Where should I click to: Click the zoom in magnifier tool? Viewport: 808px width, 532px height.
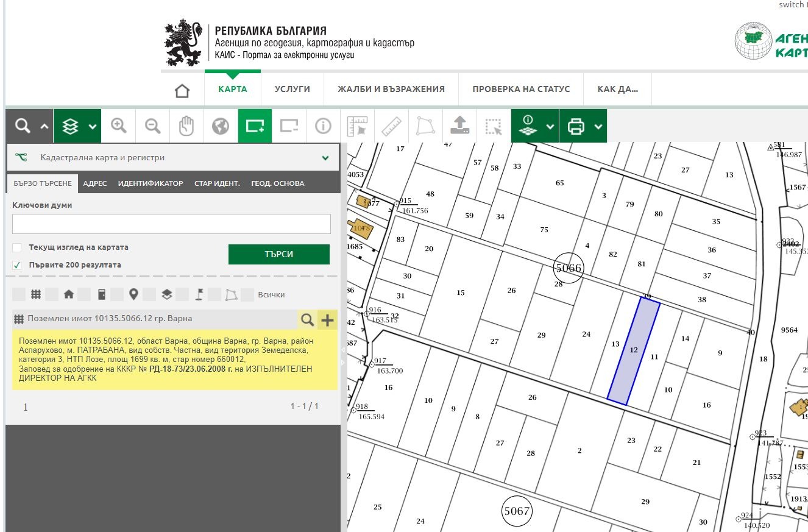click(118, 126)
